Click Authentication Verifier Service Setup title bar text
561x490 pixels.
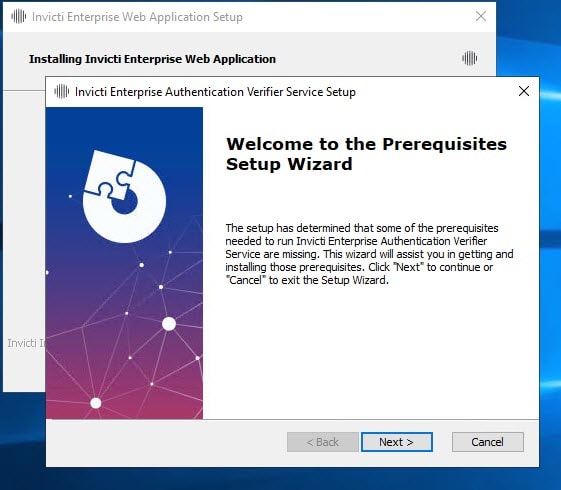coord(215,92)
